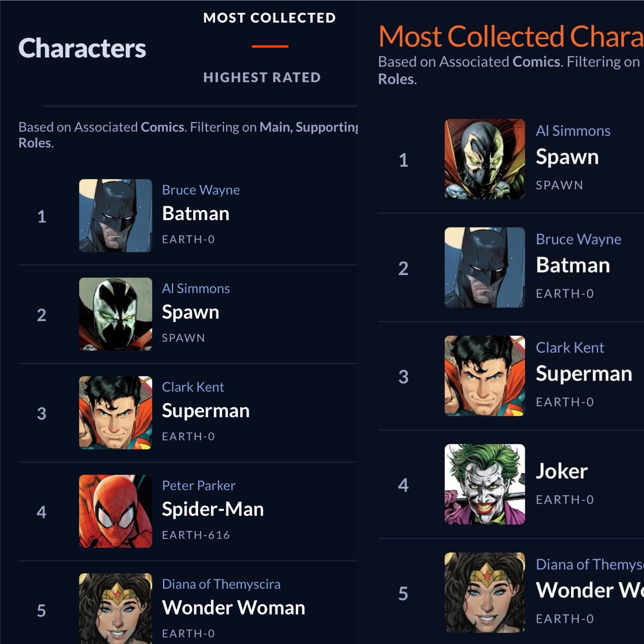Open the second-ranked Batman title text
The width and height of the screenshot is (644, 644).
tap(573, 265)
